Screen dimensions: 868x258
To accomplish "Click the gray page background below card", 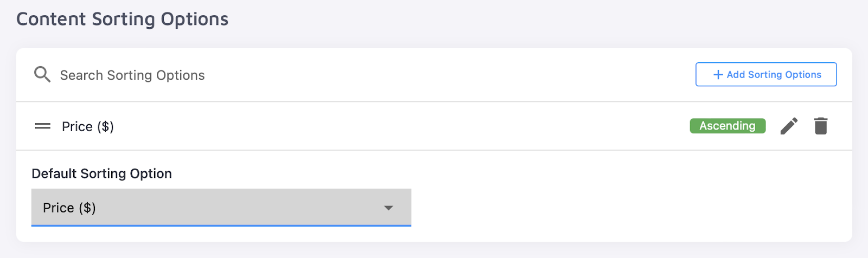I will click(x=434, y=250).
